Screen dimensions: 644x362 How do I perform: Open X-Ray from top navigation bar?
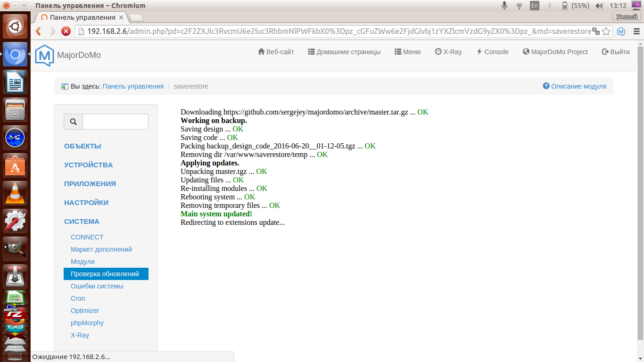448,52
